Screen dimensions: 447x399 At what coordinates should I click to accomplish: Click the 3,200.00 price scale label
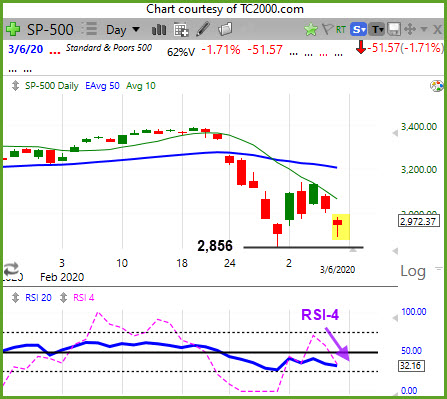[x=419, y=169]
